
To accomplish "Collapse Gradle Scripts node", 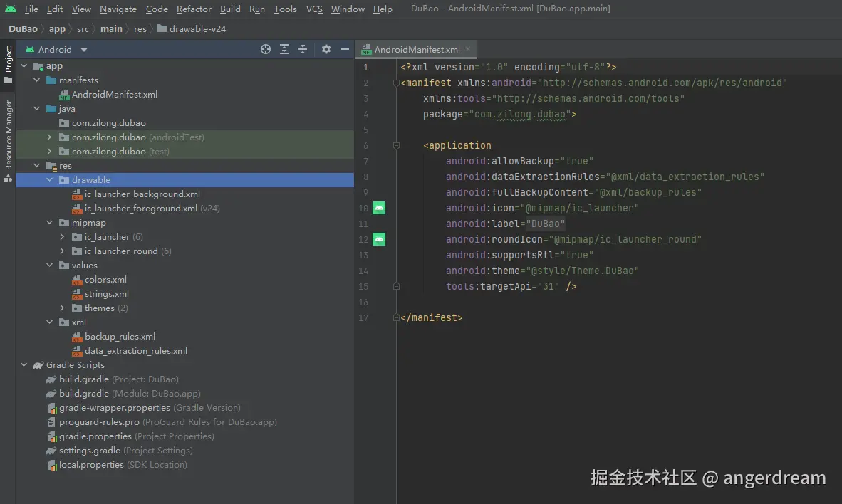I will tap(24, 364).
